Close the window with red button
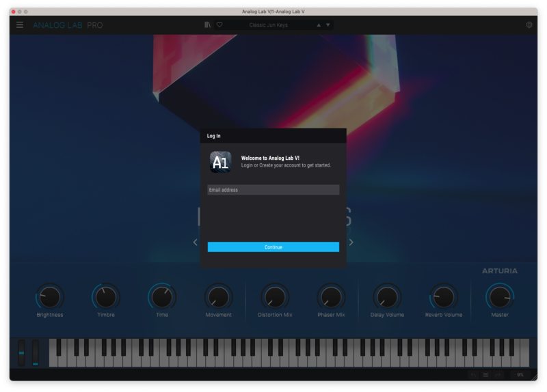 pyautogui.click(x=13, y=12)
